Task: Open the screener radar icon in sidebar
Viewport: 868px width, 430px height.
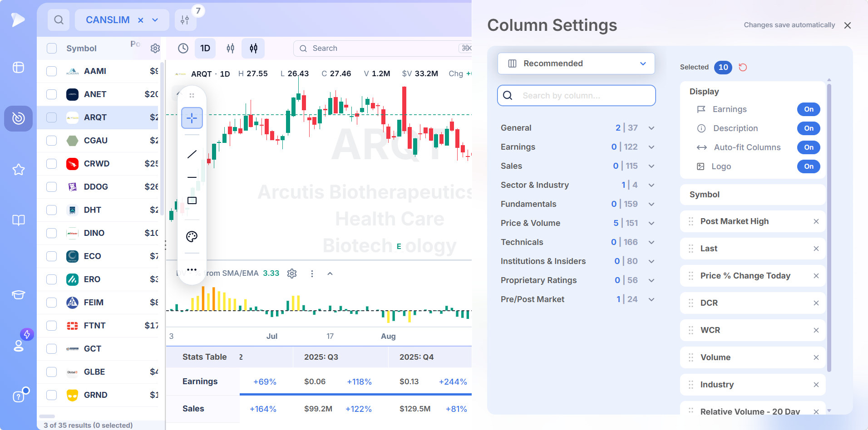Action: click(19, 118)
